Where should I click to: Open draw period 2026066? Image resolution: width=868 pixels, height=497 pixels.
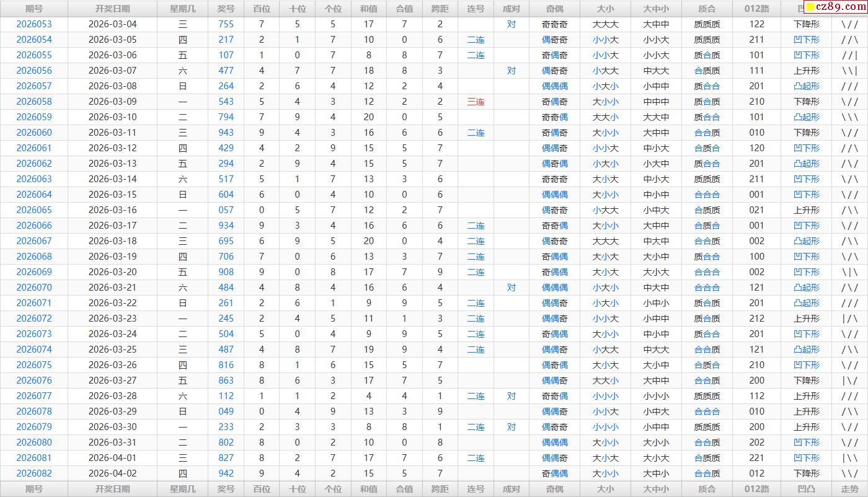coord(34,226)
